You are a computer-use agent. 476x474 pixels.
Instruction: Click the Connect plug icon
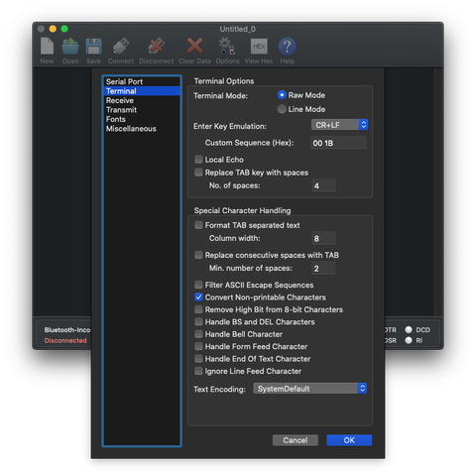click(x=121, y=46)
